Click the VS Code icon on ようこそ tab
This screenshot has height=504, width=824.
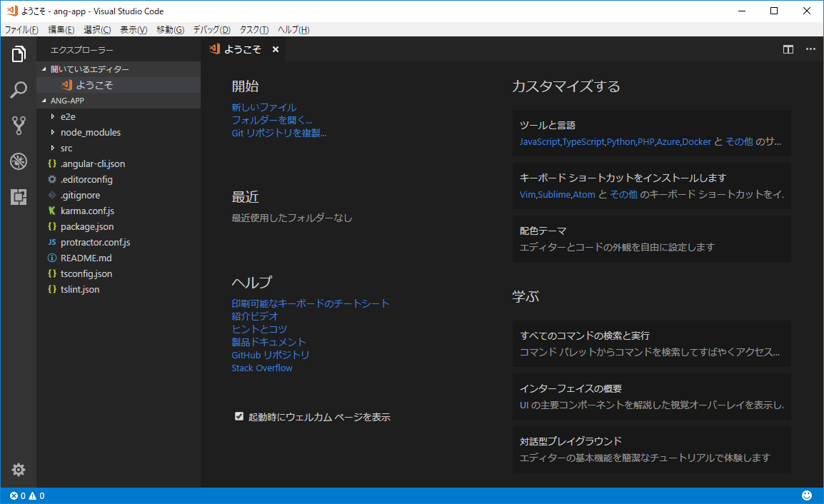(214, 49)
